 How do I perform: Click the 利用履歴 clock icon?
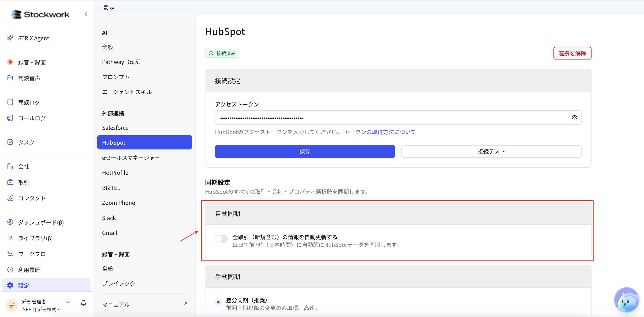point(10,270)
